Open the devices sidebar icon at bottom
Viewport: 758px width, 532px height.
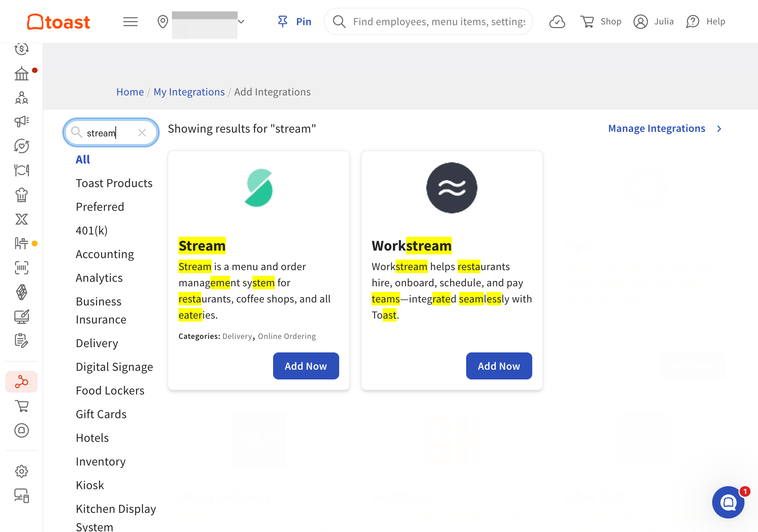pos(22,496)
